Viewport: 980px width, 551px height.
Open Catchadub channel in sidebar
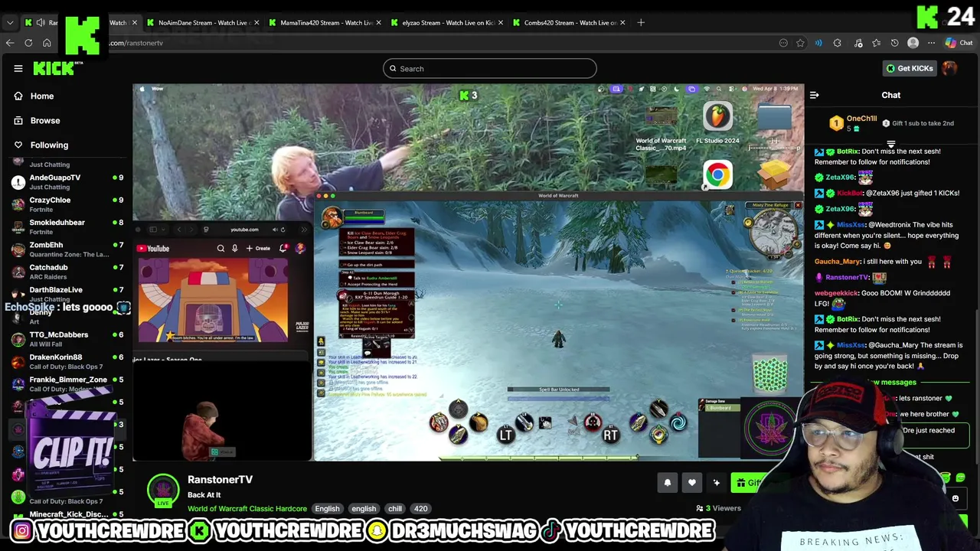(x=69, y=271)
